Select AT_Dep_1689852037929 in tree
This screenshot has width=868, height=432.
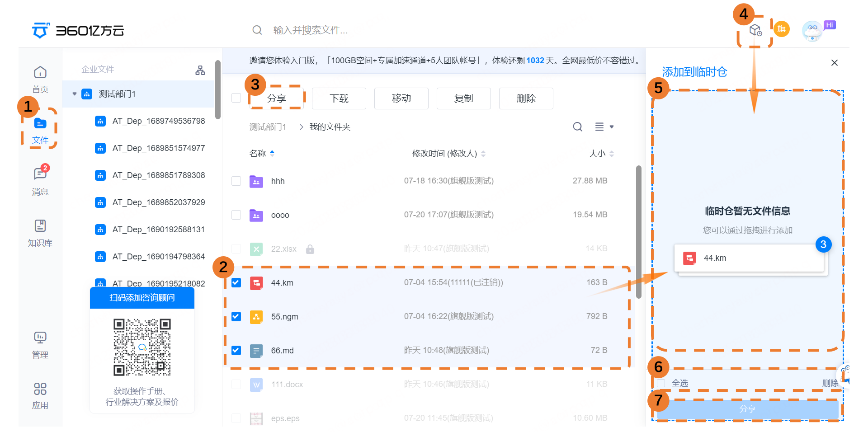(159, 202)
